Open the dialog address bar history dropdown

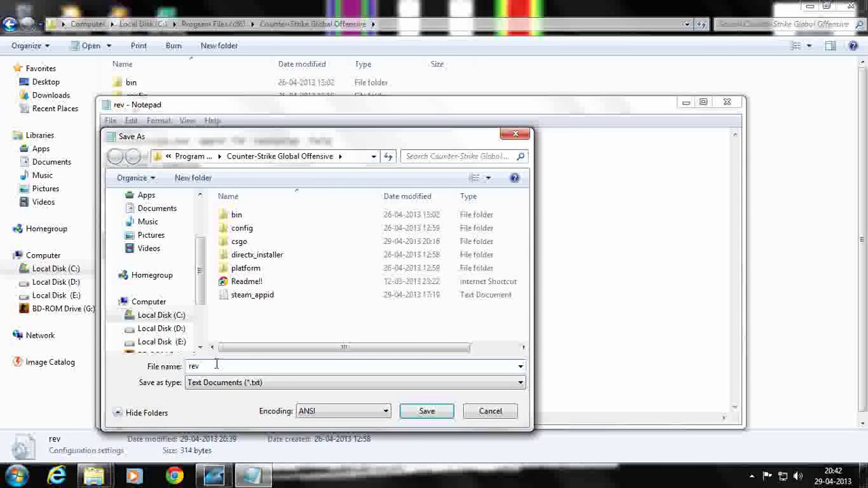373,156
